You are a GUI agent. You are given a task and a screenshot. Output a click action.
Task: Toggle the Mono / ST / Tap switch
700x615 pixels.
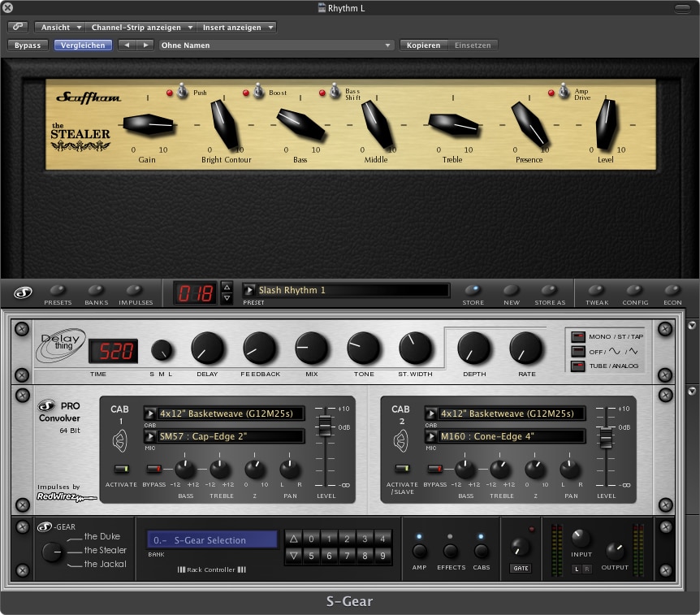pyautogui.click(x=578, y=337)
